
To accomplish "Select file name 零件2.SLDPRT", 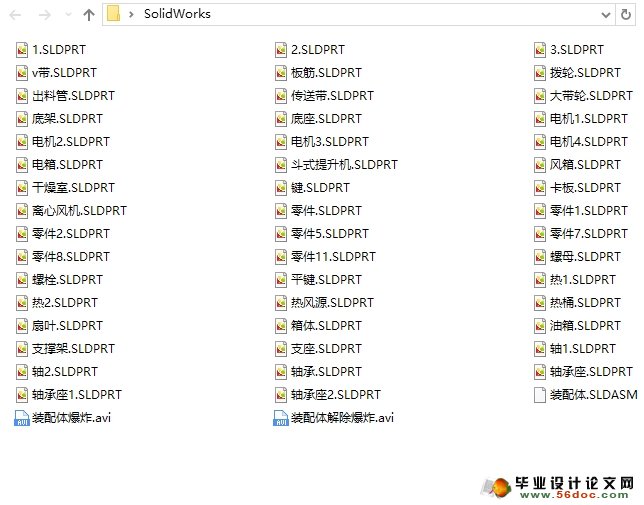I will (71, 234).
